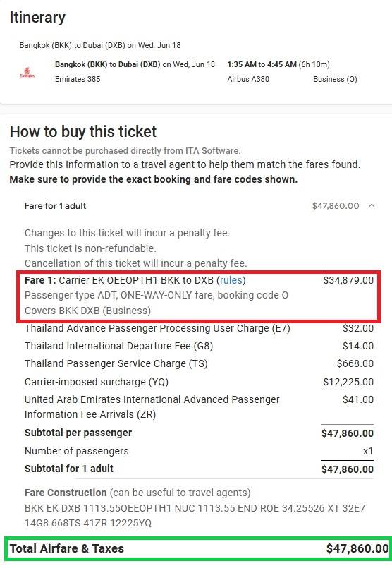Viewport: 392px width, 566px height.
Task: Select the Carrier-imposed surcharge (YQ) row
Action: pyautogui.click(x=199, y=382)
